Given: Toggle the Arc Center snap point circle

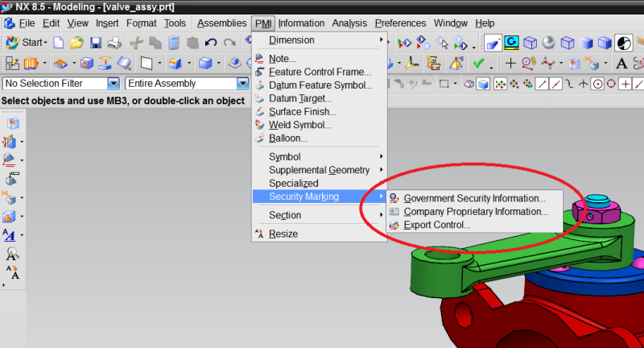Looking at the screenshot, I should [x=597, y=85].
